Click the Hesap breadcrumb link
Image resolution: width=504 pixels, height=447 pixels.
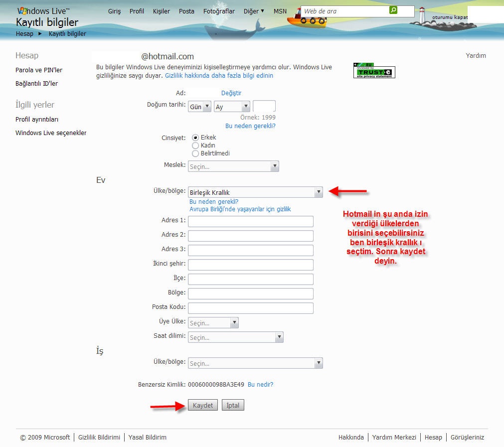(24, 34)
